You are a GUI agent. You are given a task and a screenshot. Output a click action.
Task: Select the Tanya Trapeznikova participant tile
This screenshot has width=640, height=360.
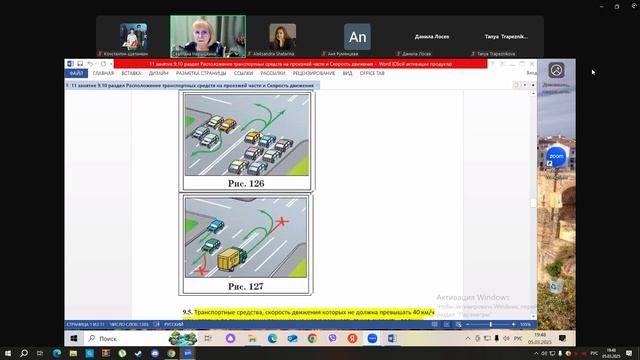point(506,37)
